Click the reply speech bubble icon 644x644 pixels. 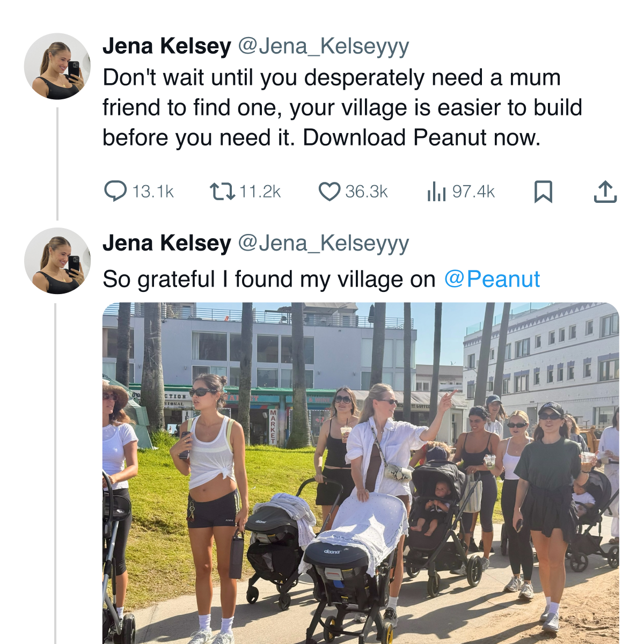(x=115, y=191)
